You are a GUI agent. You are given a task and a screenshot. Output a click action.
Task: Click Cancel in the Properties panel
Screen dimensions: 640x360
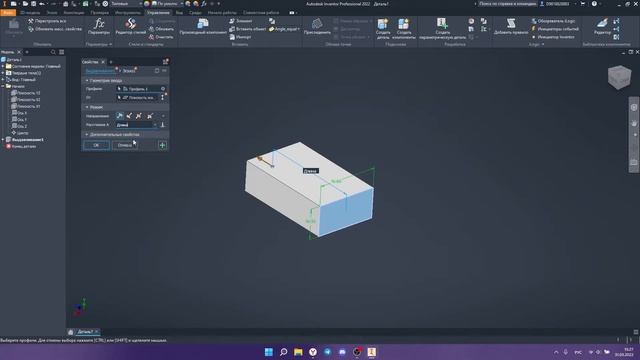[x=124, y=145]
